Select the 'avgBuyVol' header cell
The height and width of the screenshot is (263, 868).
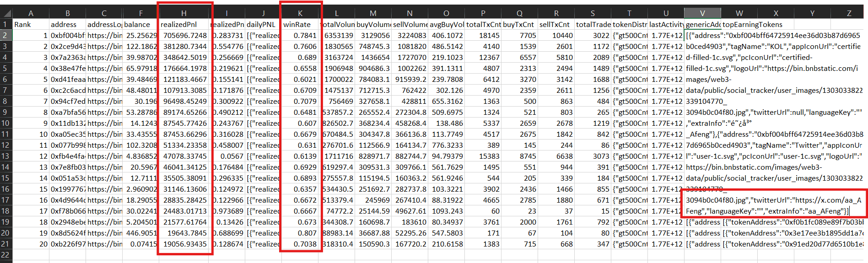click(446, 24)
